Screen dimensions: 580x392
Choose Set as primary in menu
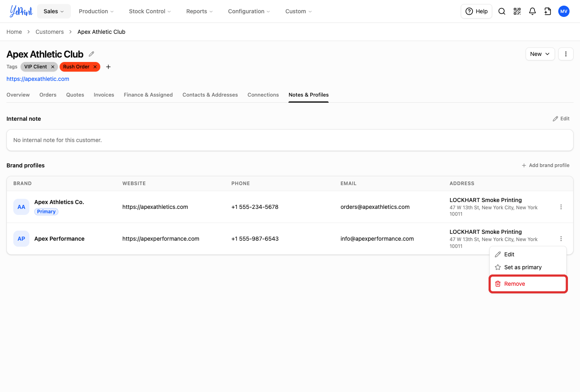(x=528, y=267)
